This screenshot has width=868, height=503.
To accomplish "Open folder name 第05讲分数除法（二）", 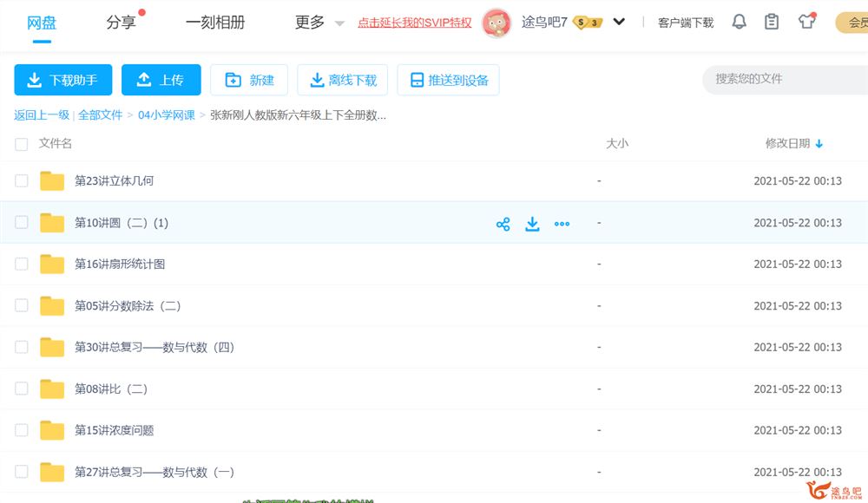I will point(128,305).
